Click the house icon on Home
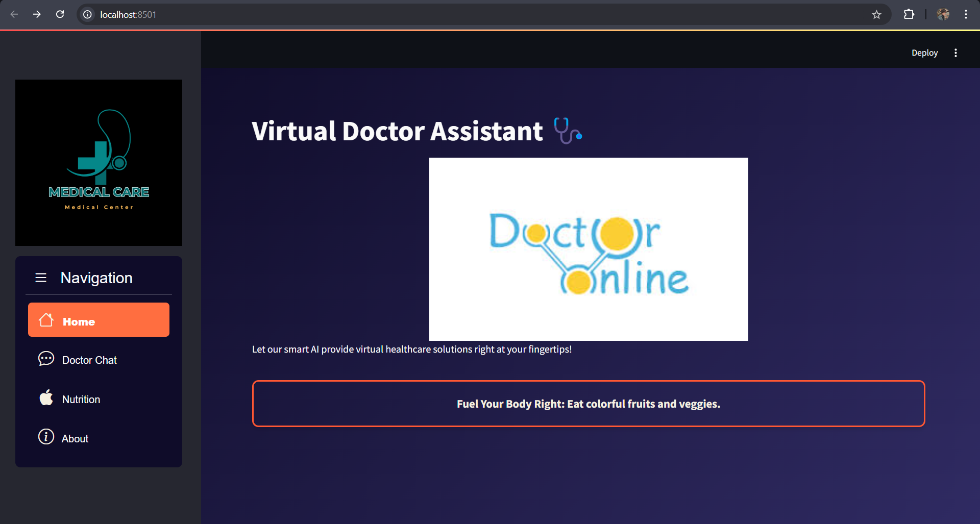The height and width of the screenshot is (524, 980). (46, 320)
